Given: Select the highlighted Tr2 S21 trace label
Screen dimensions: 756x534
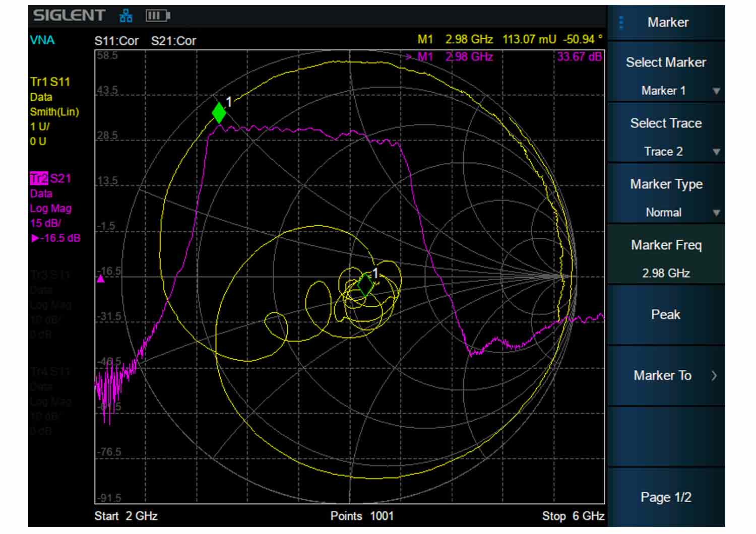Looking at the screenshot, I should tap(50, 178).
